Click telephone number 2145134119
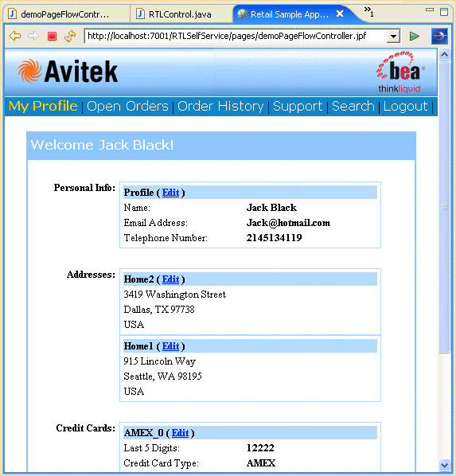Viewport: 456px width, 476px height. [x=274, y=238]
